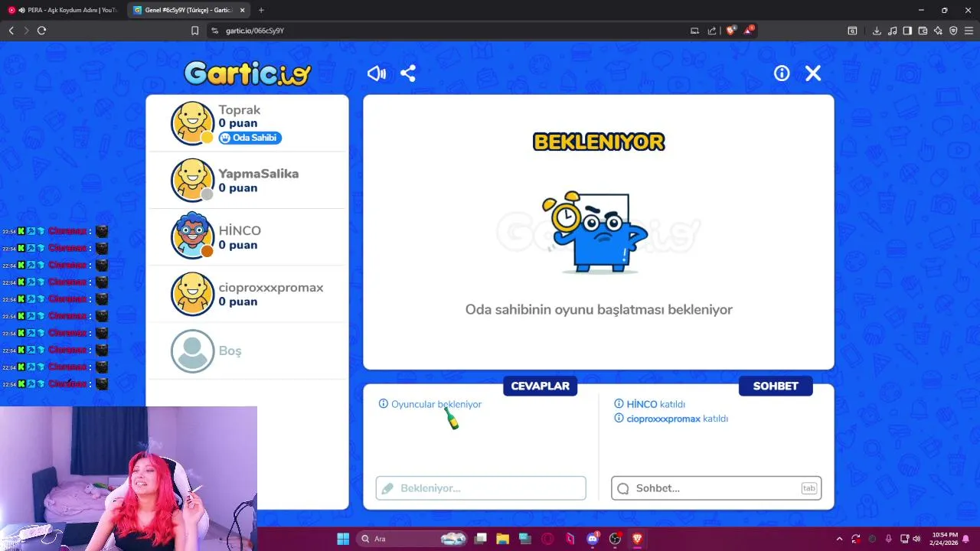Select the SOHBET tab
Screen dimensions: 980x551
point(776,386)
